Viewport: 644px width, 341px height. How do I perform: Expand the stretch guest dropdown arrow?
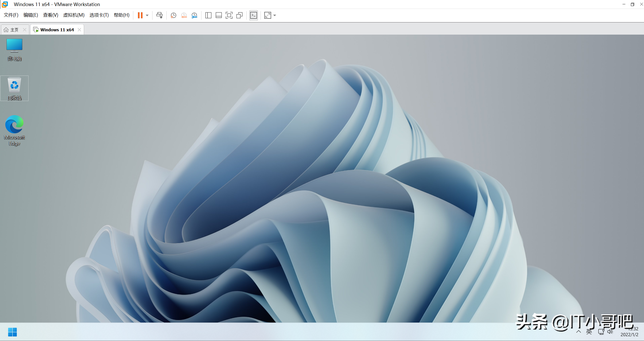[275, 15]
